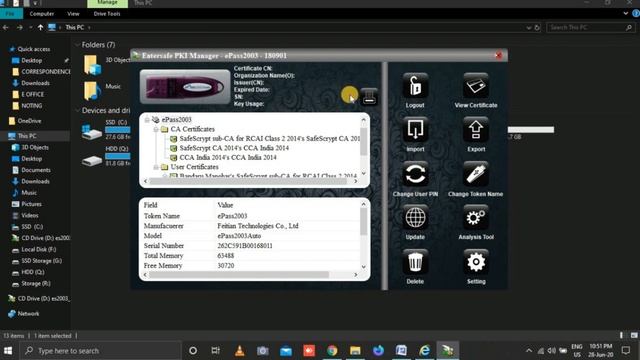Select SafeScrypt CA 2014's CCA India certificate
This screenshot has width=640, height=360.
coord(234,148)
